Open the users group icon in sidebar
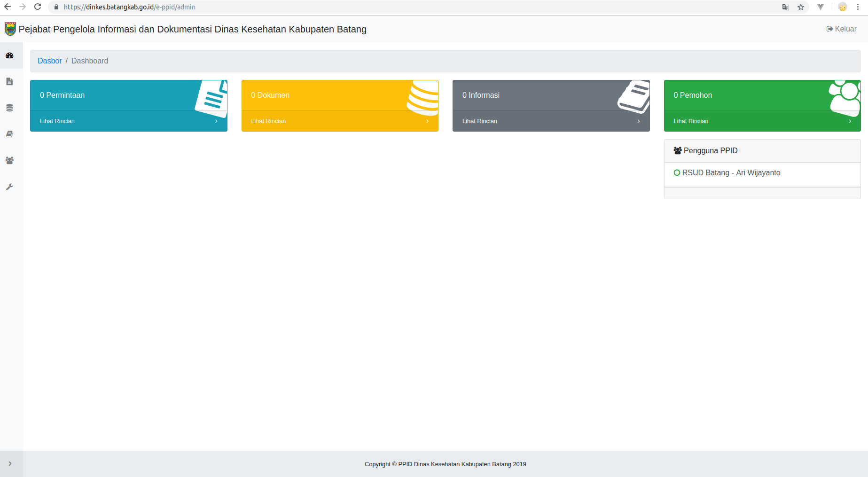868x477 pixels. [9, 161]
